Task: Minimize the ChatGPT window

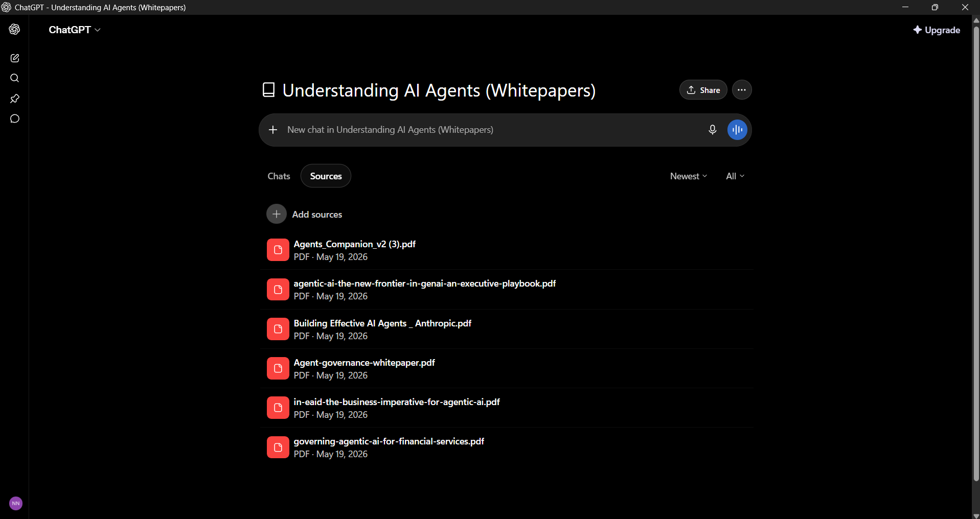Action: 905,7
